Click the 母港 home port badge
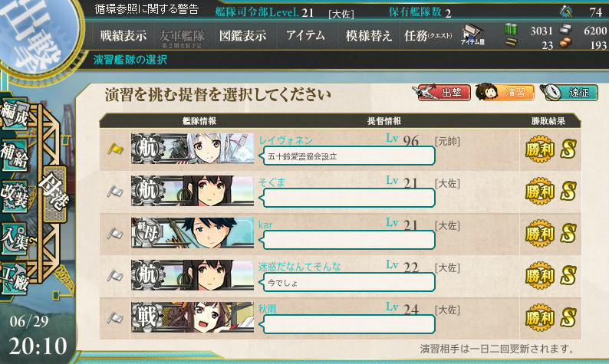The image size is (609, 364). (x=54, y=194)
